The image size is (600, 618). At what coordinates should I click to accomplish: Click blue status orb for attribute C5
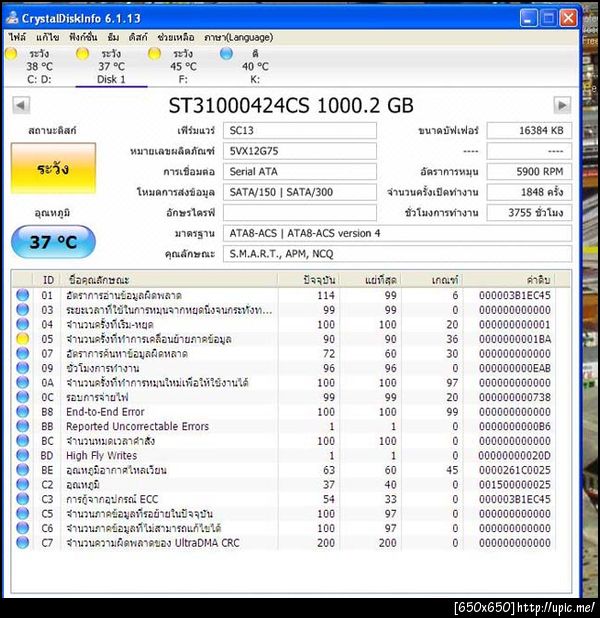coord(23,514)
